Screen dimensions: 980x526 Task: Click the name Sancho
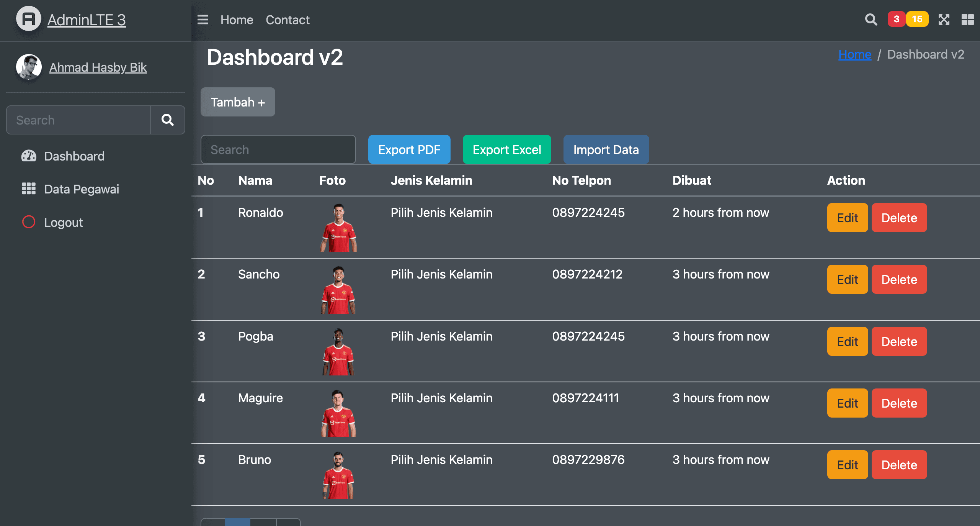coord(259,274)
